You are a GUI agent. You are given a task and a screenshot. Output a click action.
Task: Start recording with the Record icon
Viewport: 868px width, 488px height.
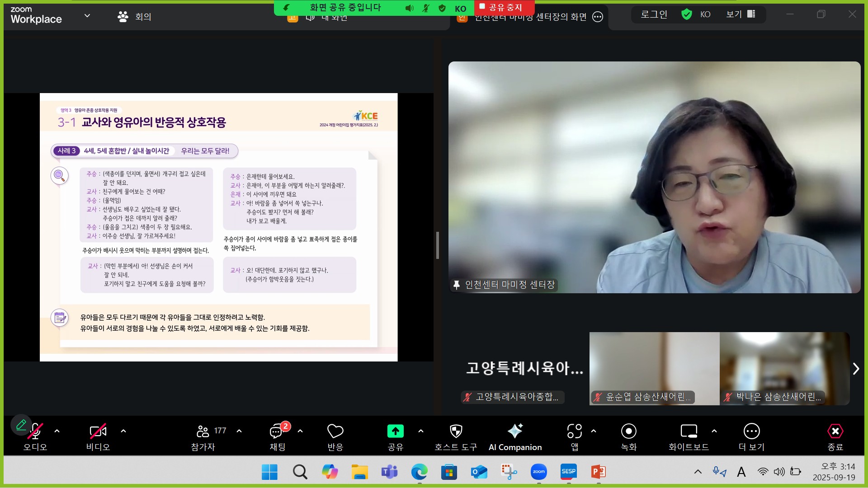pos(628,432)
